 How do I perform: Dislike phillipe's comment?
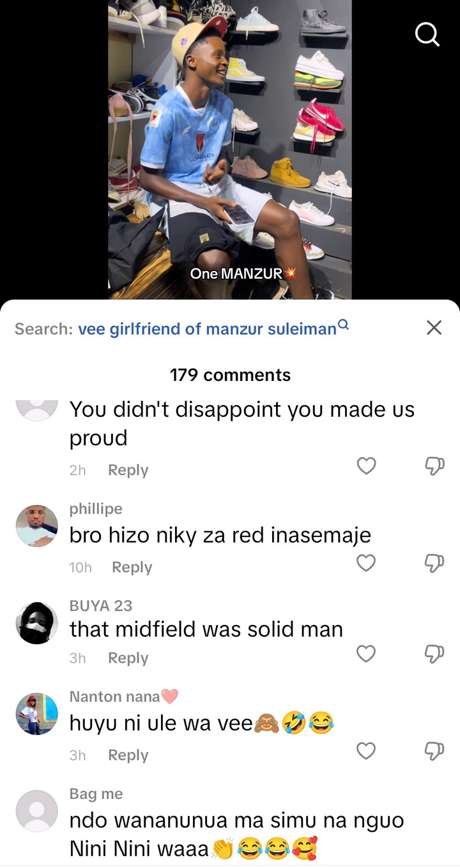[434, 563]
